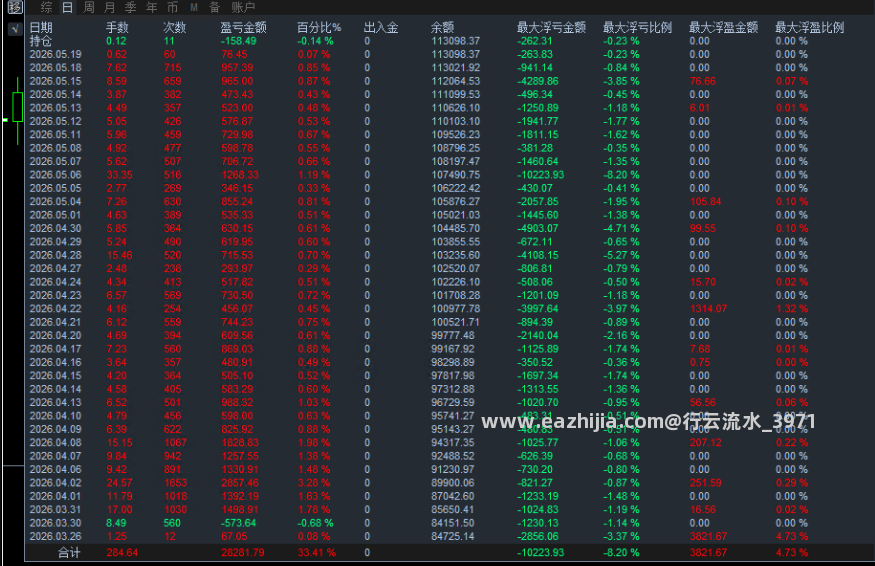Switch to the 账户 account tab
The height and width of the screenshot is (566, 875).
click(x=243, y=7)
